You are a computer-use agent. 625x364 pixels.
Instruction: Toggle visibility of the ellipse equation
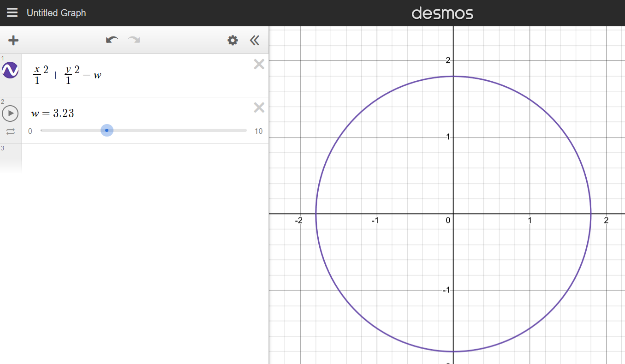tap(10, 70)
